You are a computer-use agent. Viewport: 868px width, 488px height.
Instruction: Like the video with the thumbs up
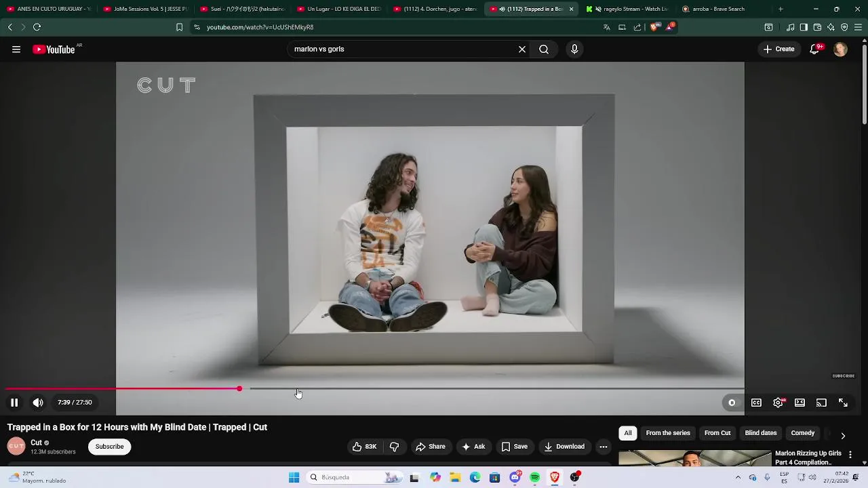pyautogui.click(x=364, y=447)
